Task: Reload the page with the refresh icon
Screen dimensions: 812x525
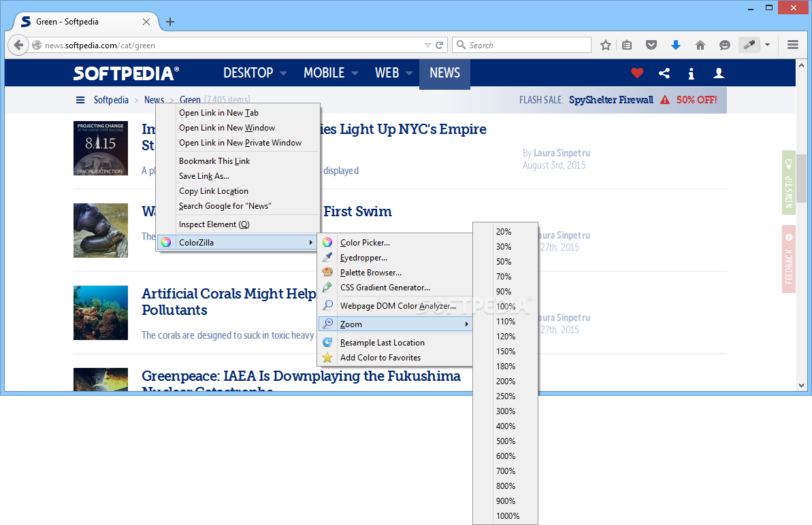Action: tap(440, 45)
